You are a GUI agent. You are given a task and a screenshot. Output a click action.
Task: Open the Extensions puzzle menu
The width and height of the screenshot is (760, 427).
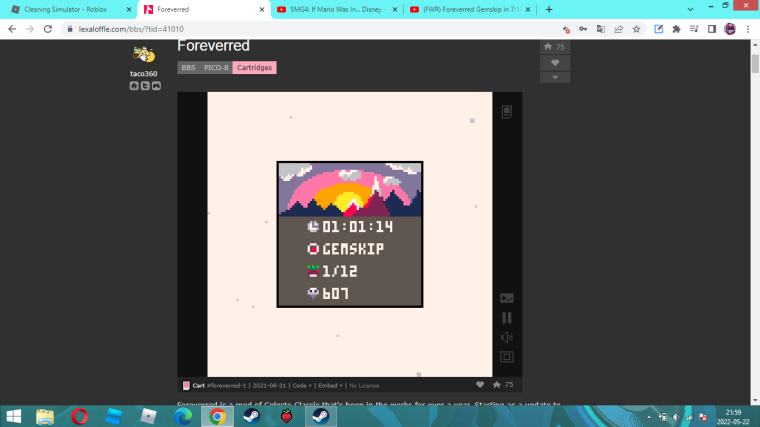pos(677,29)
